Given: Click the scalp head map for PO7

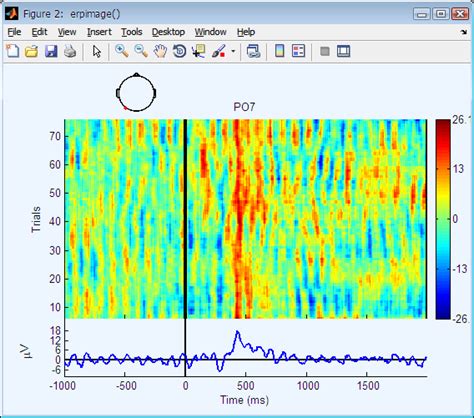Looking at the screenshot, I should [x=136, y=92].
